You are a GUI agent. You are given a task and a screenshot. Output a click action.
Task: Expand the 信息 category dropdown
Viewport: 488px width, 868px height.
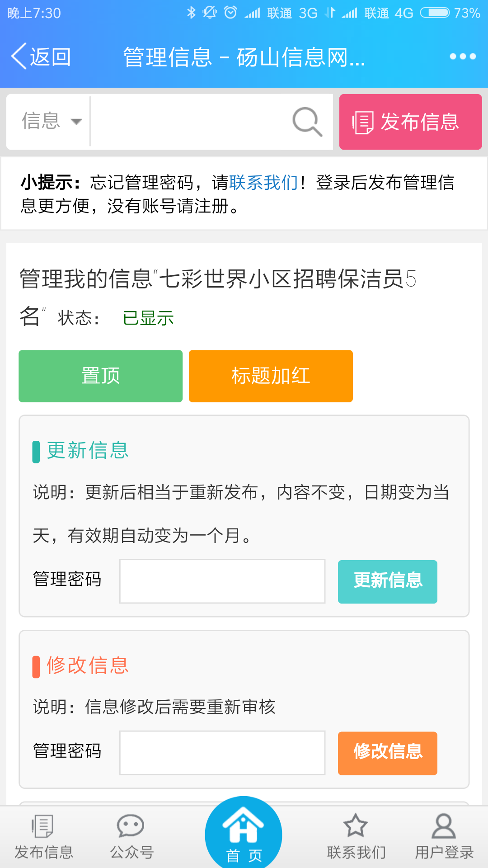click(x=52, y=121)
